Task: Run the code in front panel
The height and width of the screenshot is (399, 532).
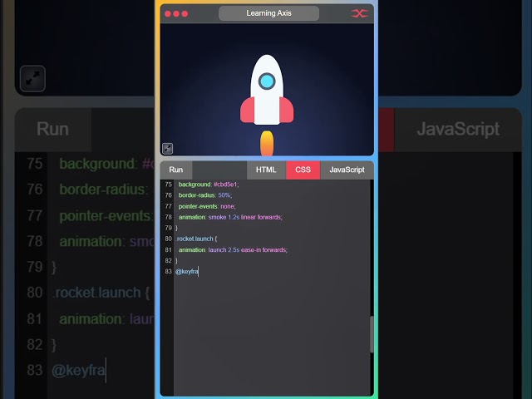Action: click(176, 170)
